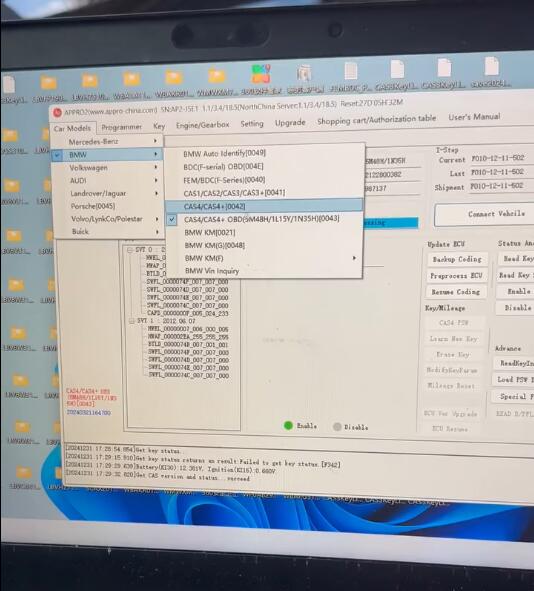The image size is (534, 591).
Task: Select CAS1/CAS2/CAS3/CAS3+[0041]
Action: tap(234, 193)
